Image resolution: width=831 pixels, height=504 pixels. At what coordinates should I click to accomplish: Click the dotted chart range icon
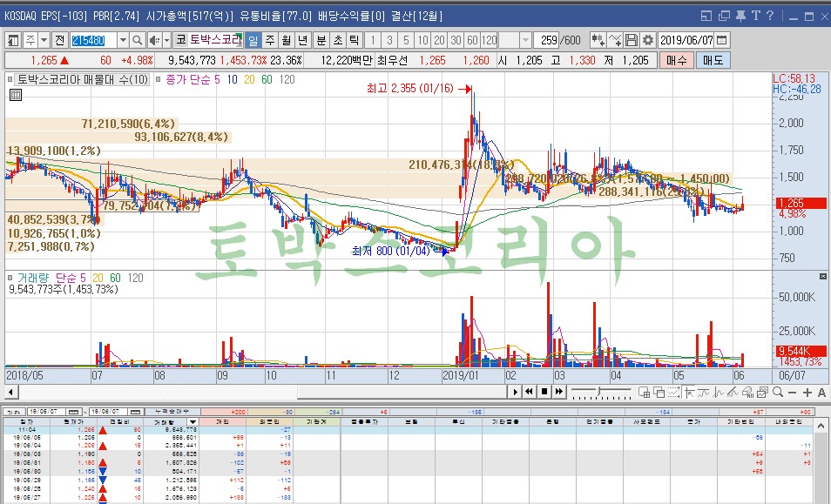pos(674,393)
